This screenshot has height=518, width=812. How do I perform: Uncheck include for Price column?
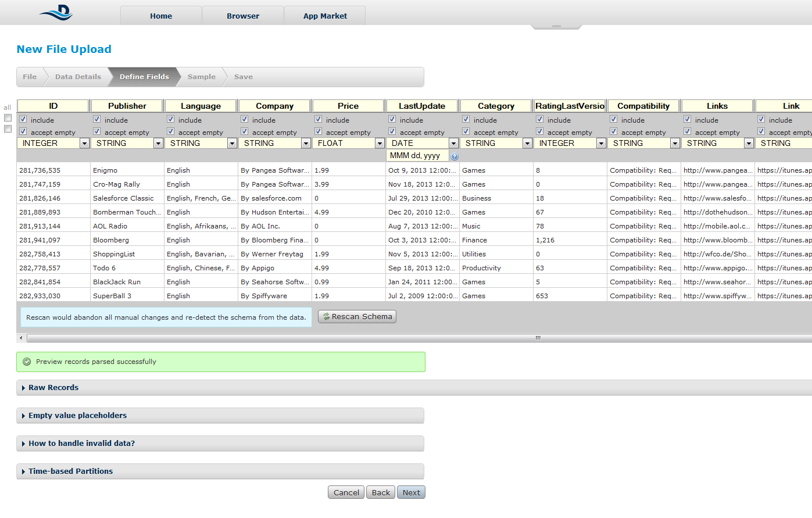click(319, 119)
